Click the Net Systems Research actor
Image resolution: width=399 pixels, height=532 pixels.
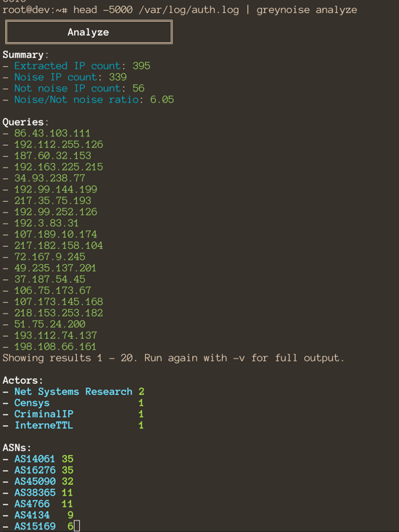point(73,391)
